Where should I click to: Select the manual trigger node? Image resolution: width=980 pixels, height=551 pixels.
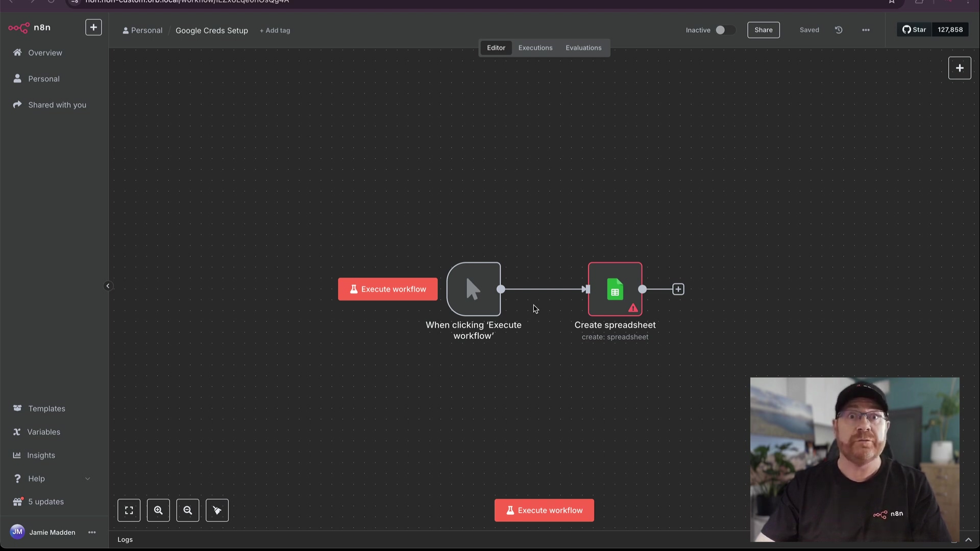click(x=474, y=289)
